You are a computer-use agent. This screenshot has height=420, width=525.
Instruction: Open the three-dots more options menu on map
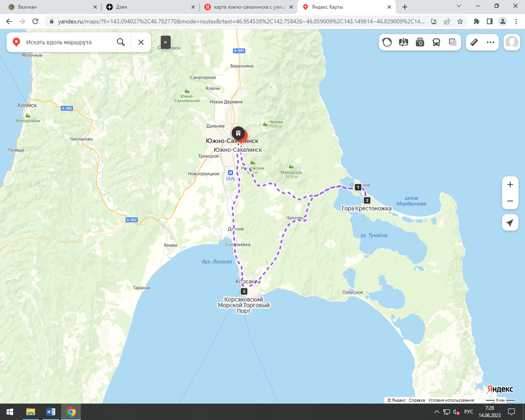490,42
